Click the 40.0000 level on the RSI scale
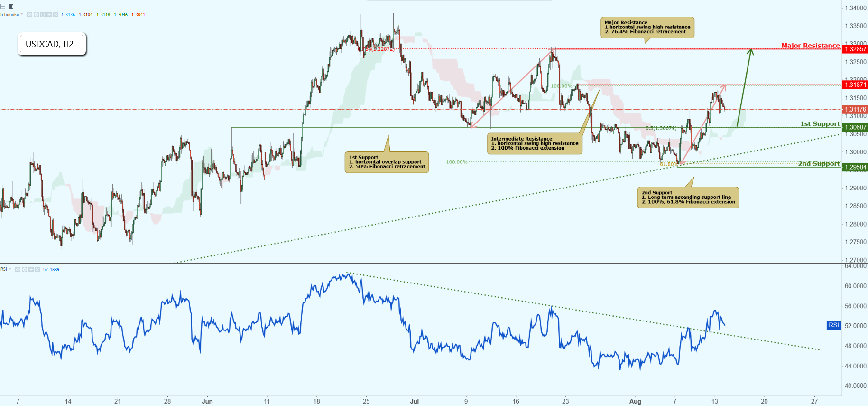 coord(856,386)
